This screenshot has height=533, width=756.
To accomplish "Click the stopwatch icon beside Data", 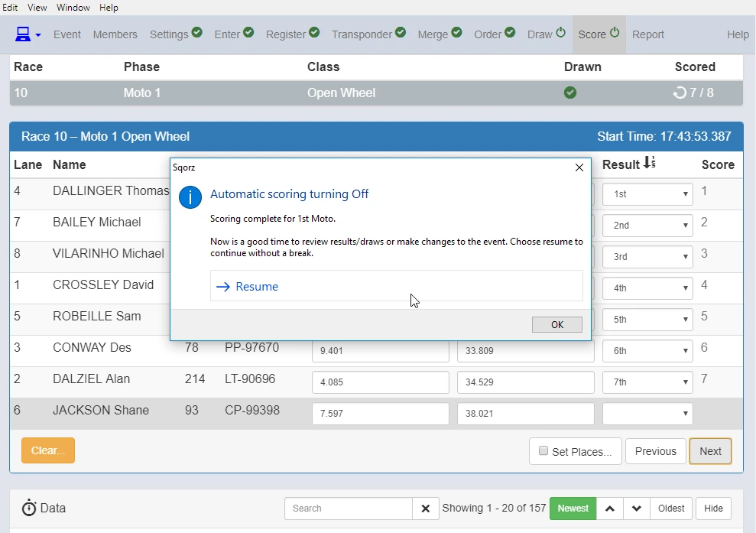I will (29, 508).
